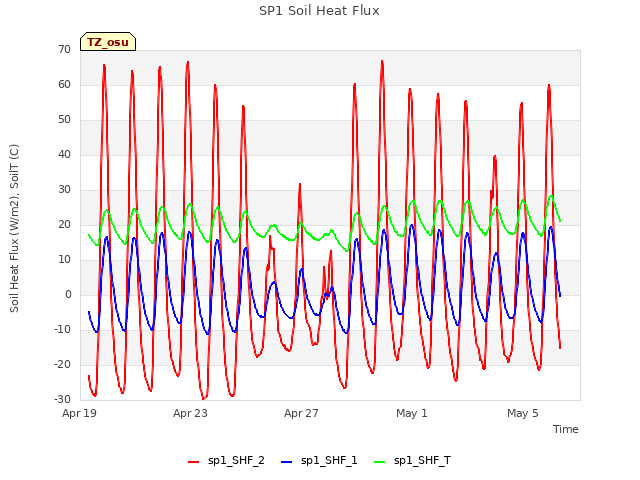Click the Apr 27 x-axis label
The height and width of the screenshot is (480, 640).
click(x=301, y=413)
